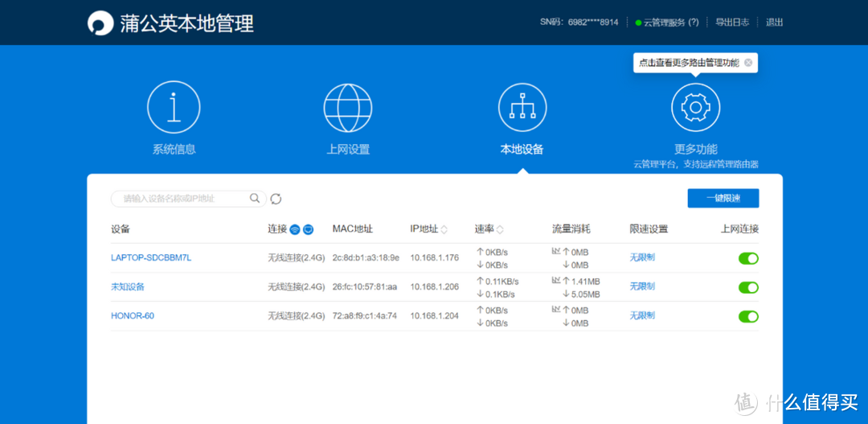Click the SN码 6982****8914 text
This screenshot has width=868, height=424.
click(x=579, y=23)
